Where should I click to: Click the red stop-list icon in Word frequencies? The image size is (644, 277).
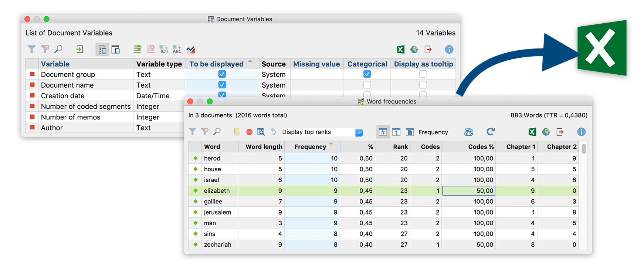point(250,132)
